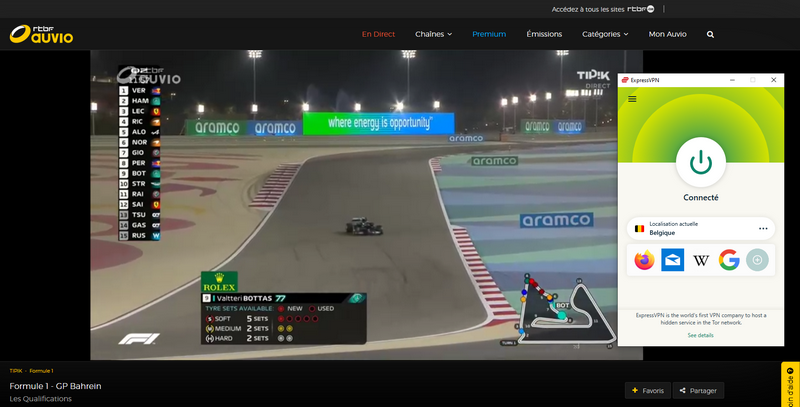Open the Google shortcut in ExpressVPN
Viewport: 800px width, 407px height.
[729, 260]
